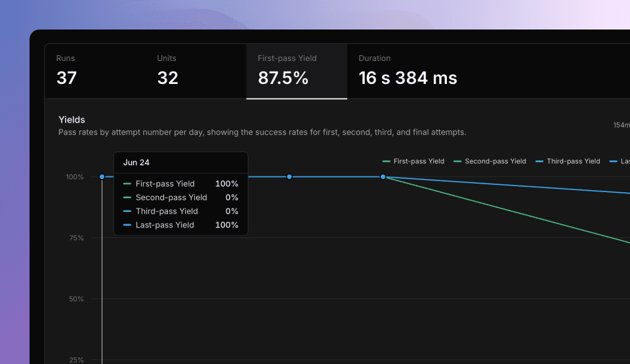Switch to the Runs metric tab
This screenshot has width=630, height=364.
pos(95,71)
